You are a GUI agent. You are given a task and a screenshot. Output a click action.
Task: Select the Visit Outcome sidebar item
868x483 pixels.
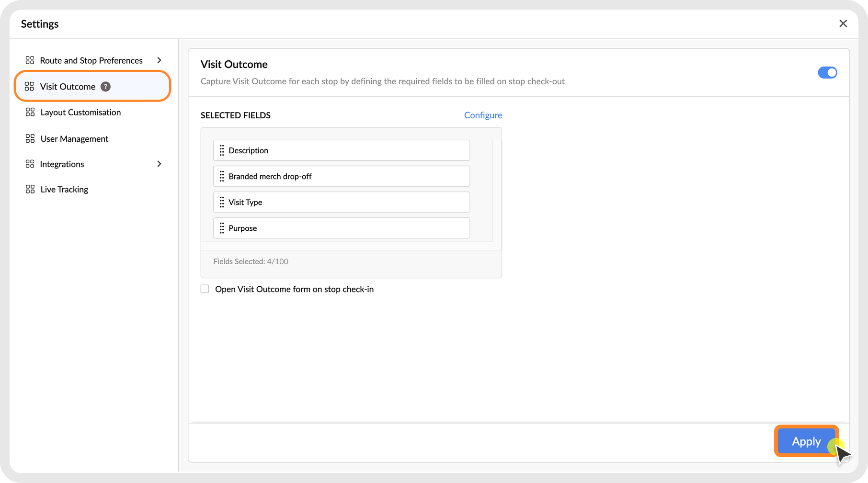[68, 87]
